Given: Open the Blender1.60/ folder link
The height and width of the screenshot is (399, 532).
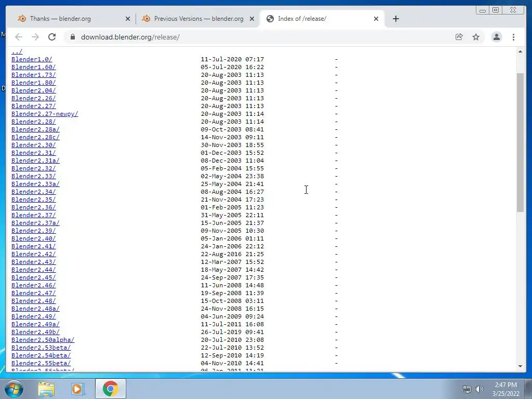Looking at the screenshot, I should pos(33,67).
